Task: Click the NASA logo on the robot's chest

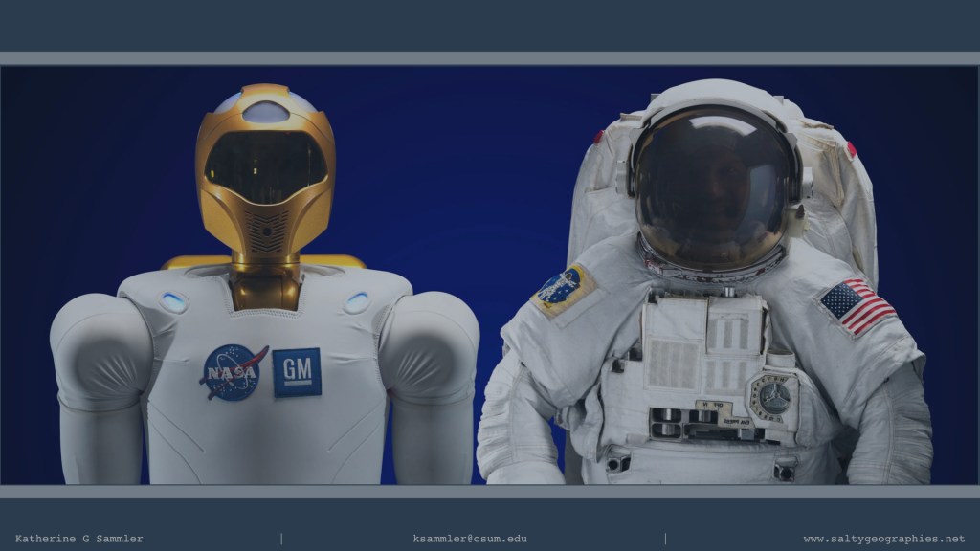Action: tap(233, 372)
